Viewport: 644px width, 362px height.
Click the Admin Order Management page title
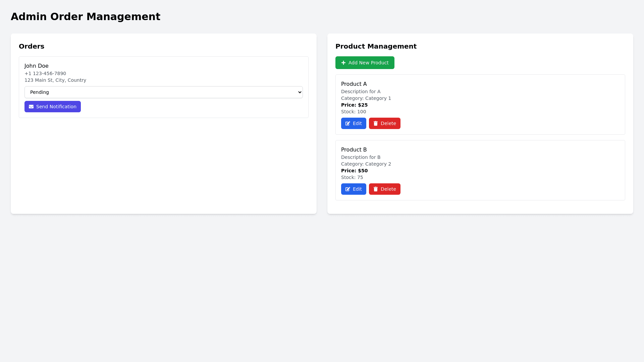(86, 16)
